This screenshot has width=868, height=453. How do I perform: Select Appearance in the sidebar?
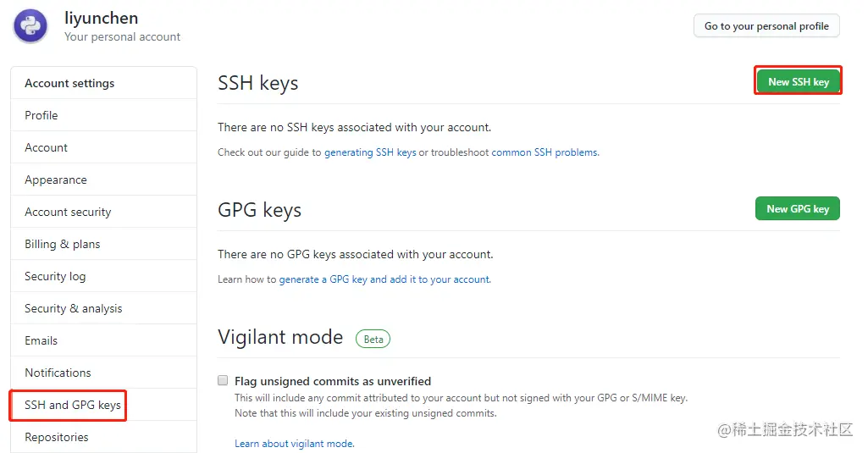[x=56, y=180]
